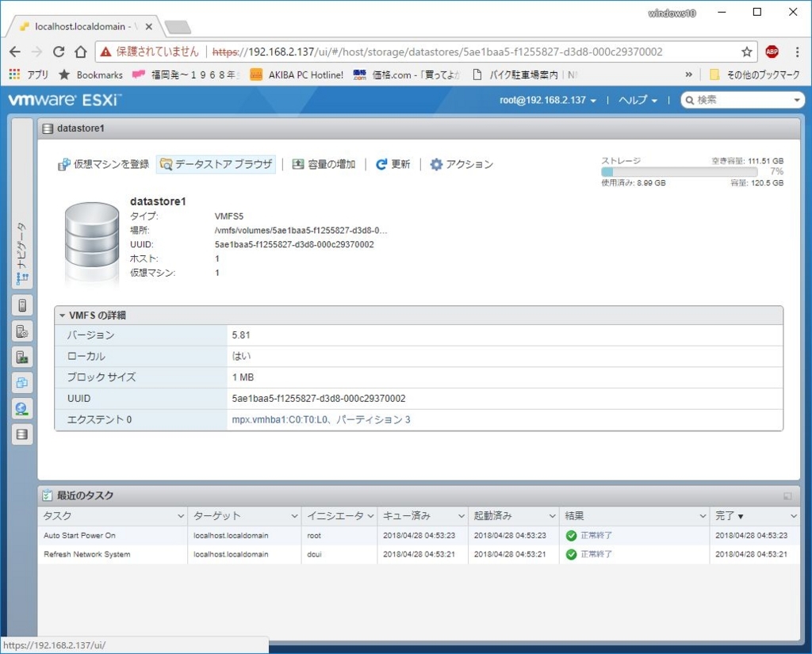Close the localhost.localdomain tab
Image resolution: width=812 pixels, height=654 pixels.
[148, 26]
